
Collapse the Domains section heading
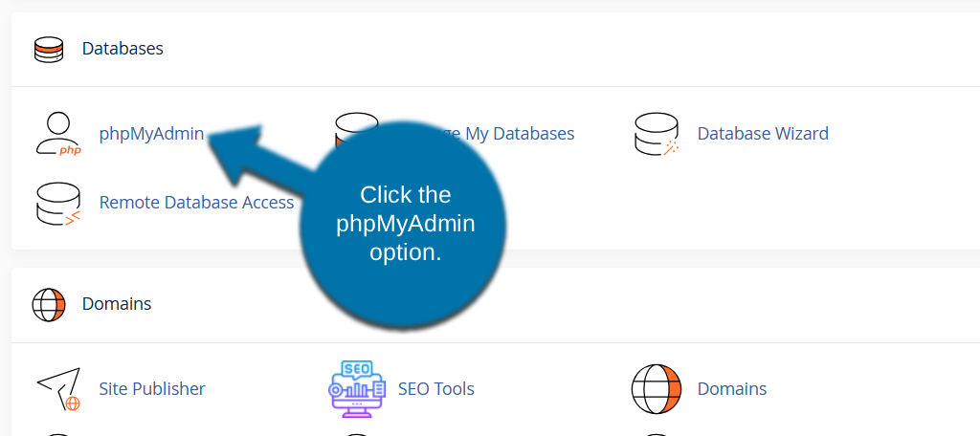click(x=117, y=305)
